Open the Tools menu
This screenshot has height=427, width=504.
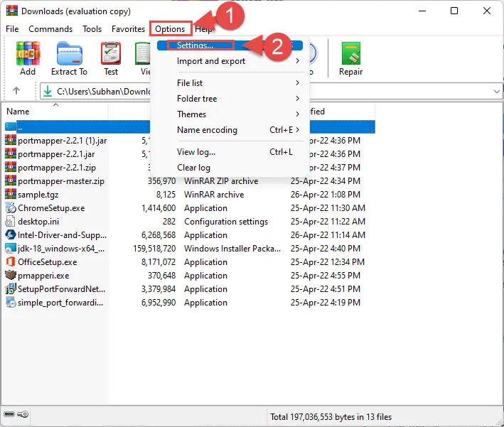(92, 29)
